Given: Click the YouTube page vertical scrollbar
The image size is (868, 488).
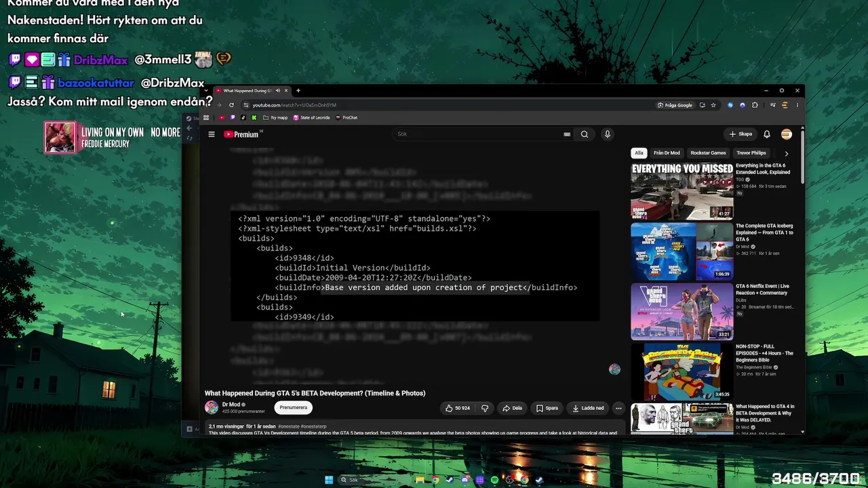Looking at the screenshot, I should tap(803, 156).
